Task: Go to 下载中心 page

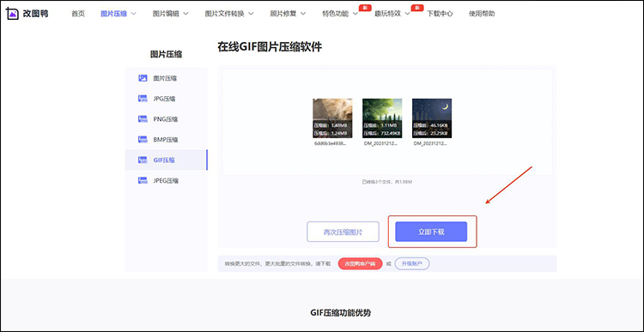Action: tap(440, 14)
